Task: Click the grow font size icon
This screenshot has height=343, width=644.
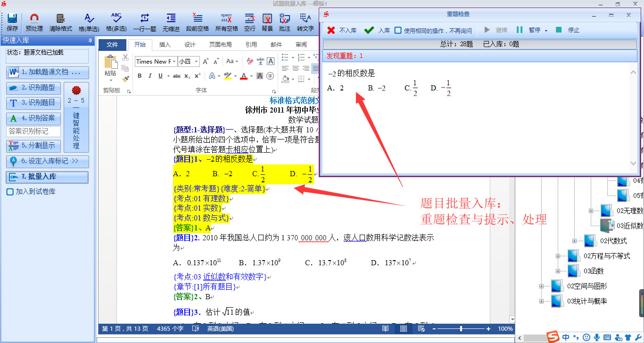Action: pyautogui.click(x=206, y=61)
